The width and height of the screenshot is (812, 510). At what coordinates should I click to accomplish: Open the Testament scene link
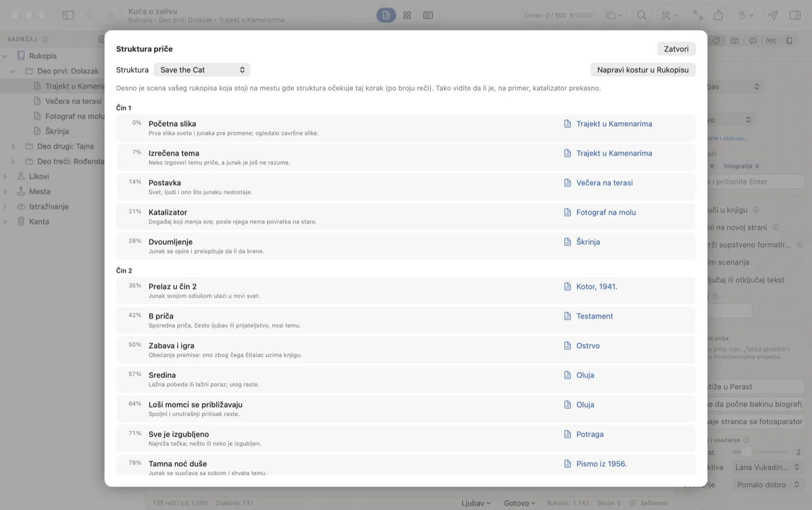(x=589, y=316)
